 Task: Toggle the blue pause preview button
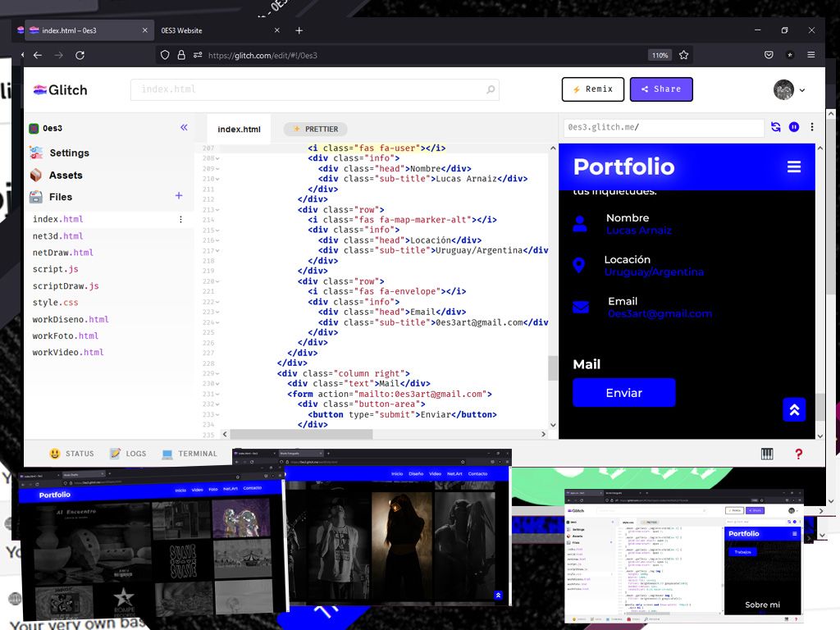(794, 127)
